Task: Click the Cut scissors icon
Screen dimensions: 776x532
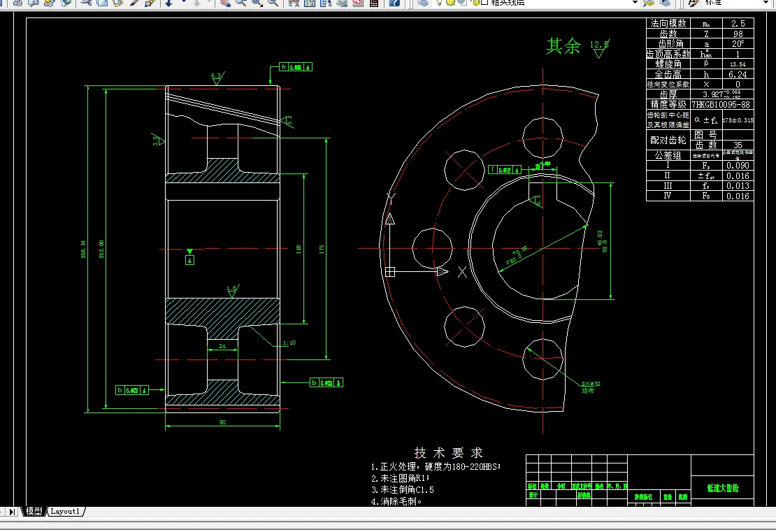Action: 86,3
